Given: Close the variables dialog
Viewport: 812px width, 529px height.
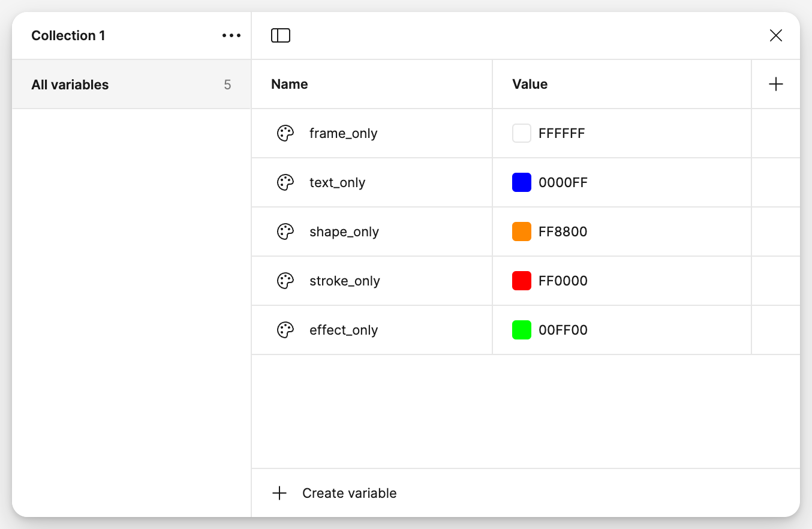Looking at the screenshot, I should pos(776,35).
